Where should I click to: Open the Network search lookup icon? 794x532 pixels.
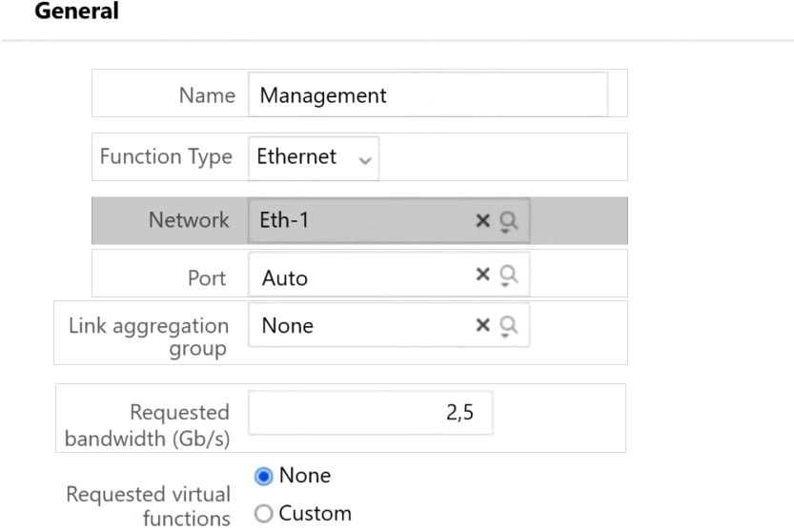coord(508,222)
